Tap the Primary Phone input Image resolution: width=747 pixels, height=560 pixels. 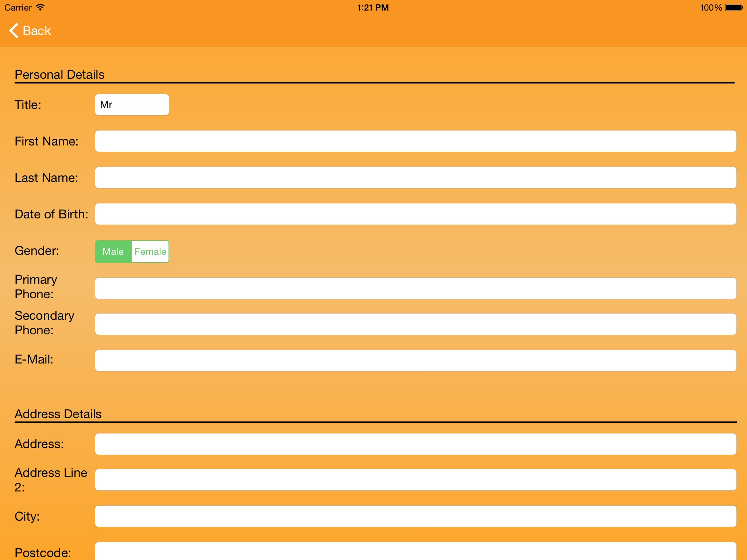(415, 288)
